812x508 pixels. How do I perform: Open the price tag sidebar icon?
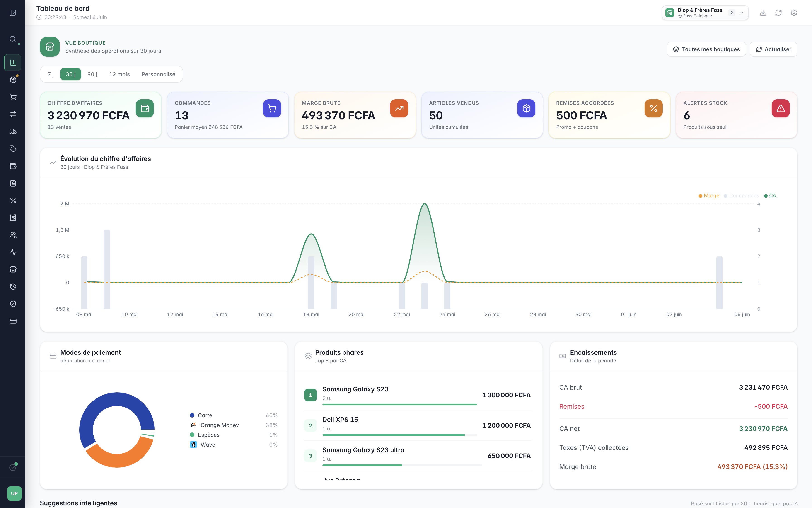click(13, 149)
